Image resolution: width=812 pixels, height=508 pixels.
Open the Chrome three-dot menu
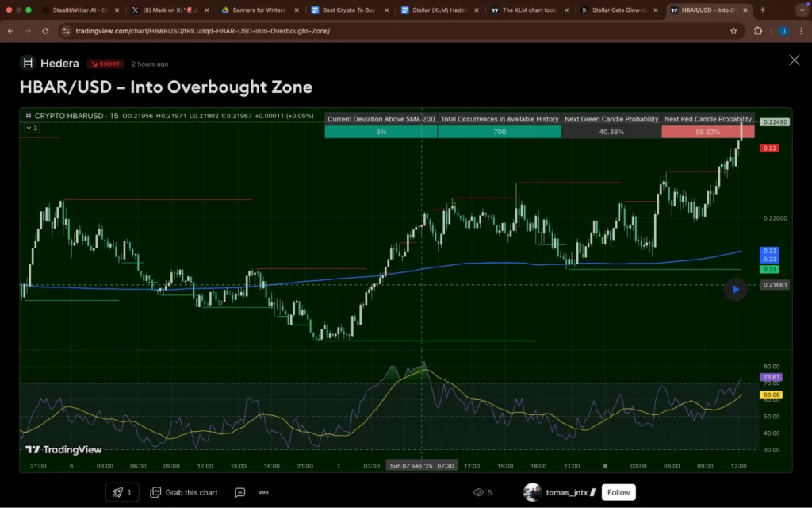click(802, 31)
